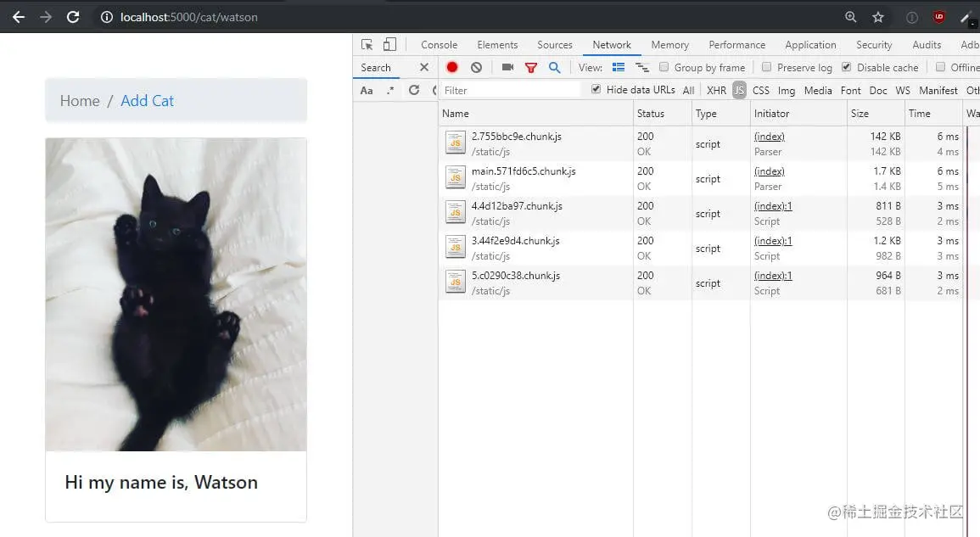The image size is (980, 537).
Task: Open (index) initiator of 2.755bbc9e.chunk.js
Action: (769, 137)
